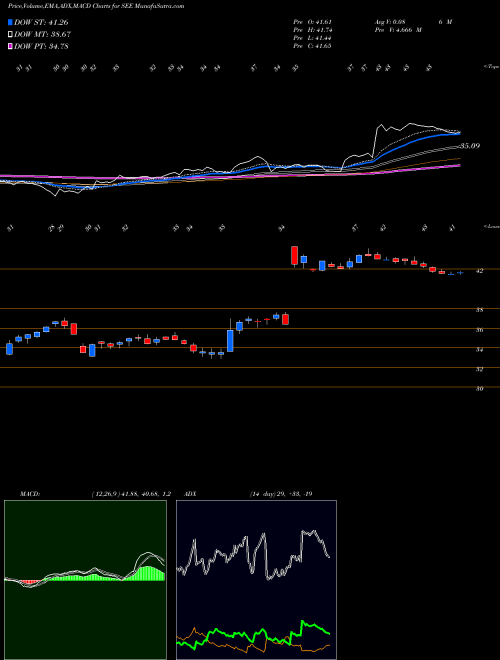Click the 'Avg V: 0.98' value
This screenshot has width=500, height=660.
tap(390, 22)
